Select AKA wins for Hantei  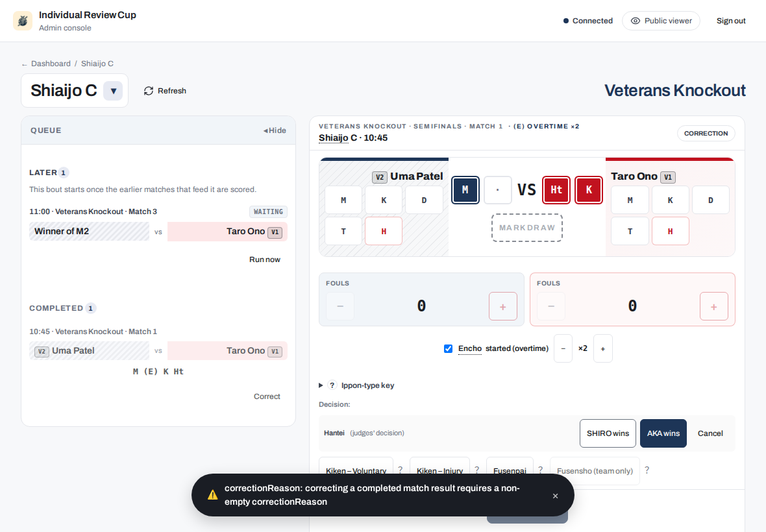[663, 433]
